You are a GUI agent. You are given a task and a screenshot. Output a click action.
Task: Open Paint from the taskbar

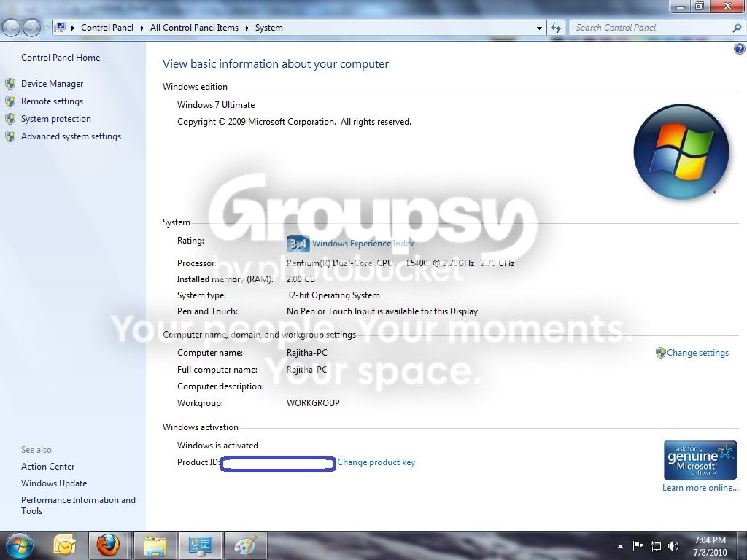click(245, 545)
